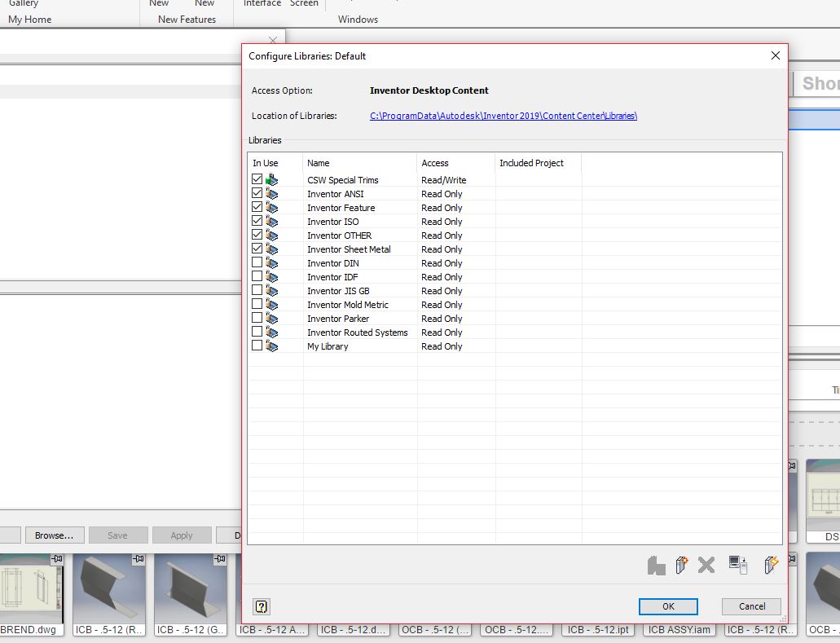Enable the Inventor DIN library checkbox
Screen dimensions: 840x643
[x=257, y=262]
